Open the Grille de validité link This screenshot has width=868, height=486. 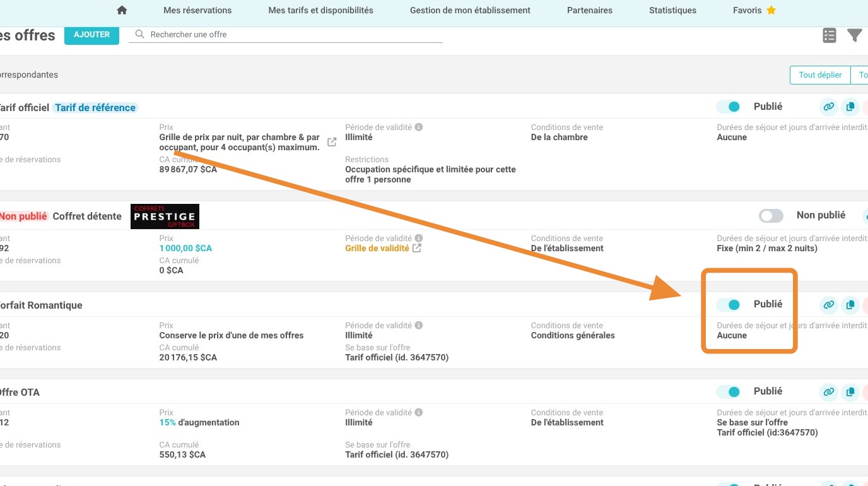point(377,248)
